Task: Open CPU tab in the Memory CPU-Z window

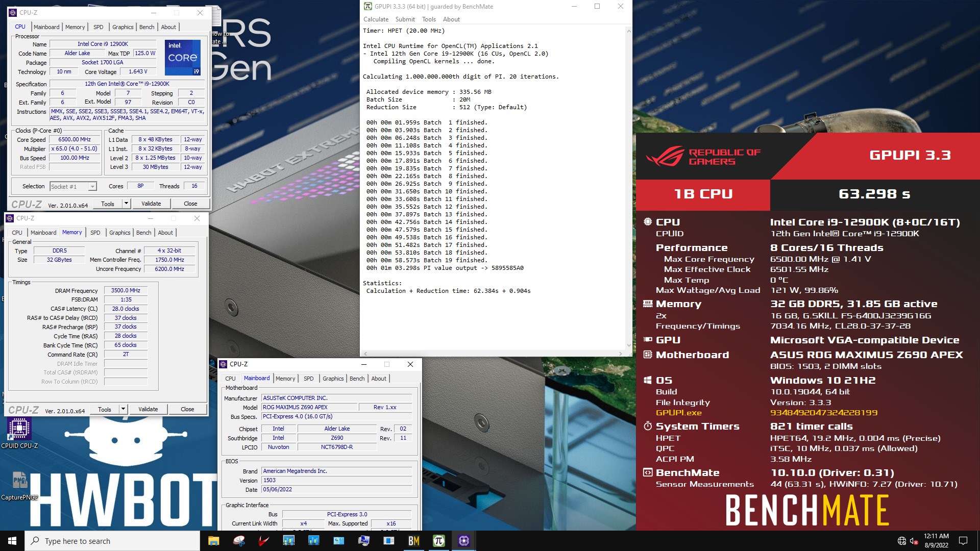Action: [17, 233]
